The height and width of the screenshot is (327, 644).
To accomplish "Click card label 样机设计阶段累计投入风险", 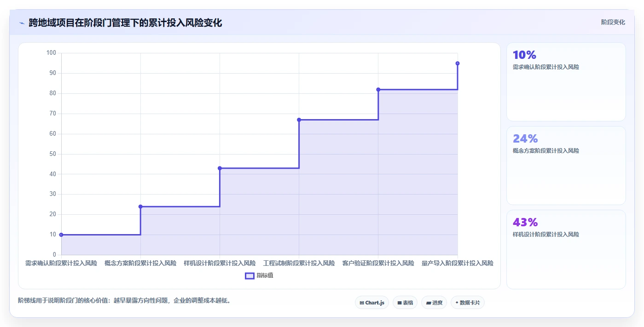I will tap(546, 235).
